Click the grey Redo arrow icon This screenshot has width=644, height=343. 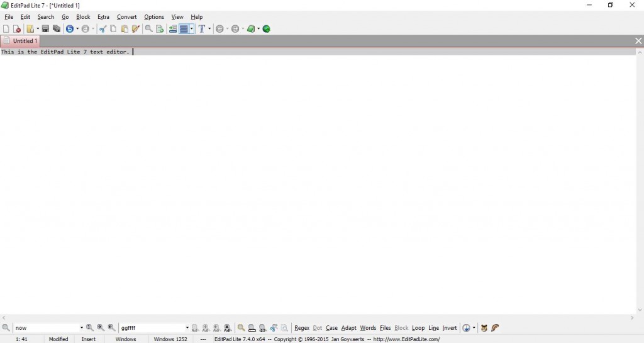(x=86, y=29)
